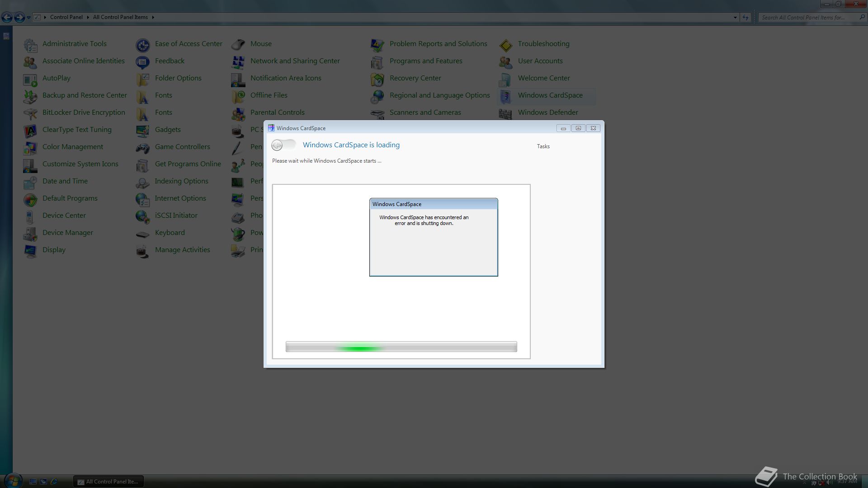Expand the All Control Panel Items breadcrumb arrow
The width and height of the screenshot is (868, 488).
(x=153, y=17)
